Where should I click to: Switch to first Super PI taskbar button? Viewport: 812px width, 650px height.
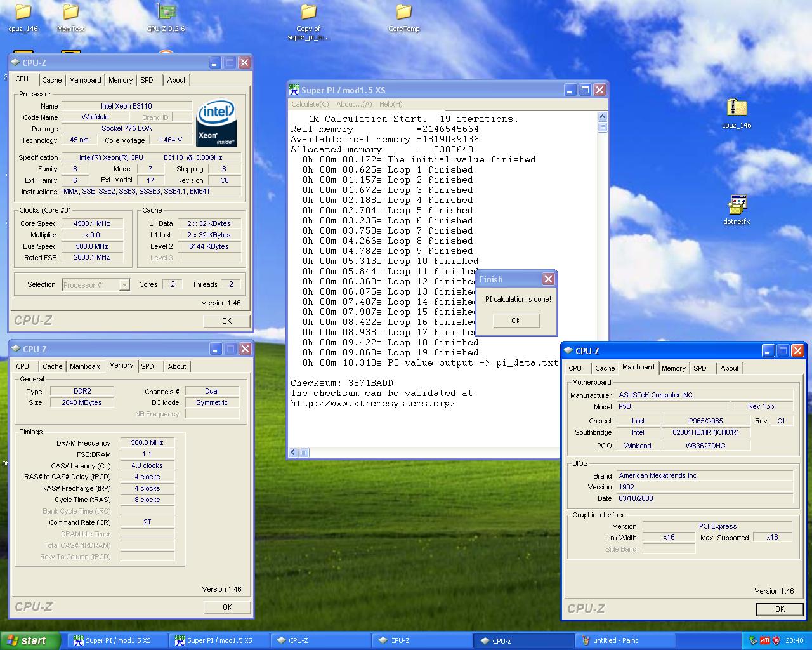(118, 640)
